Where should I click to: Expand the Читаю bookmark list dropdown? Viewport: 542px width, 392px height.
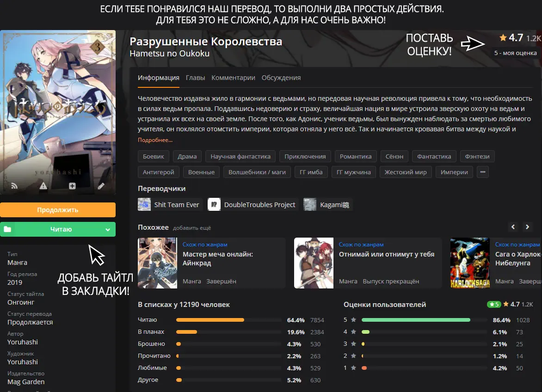click(108, 230)
